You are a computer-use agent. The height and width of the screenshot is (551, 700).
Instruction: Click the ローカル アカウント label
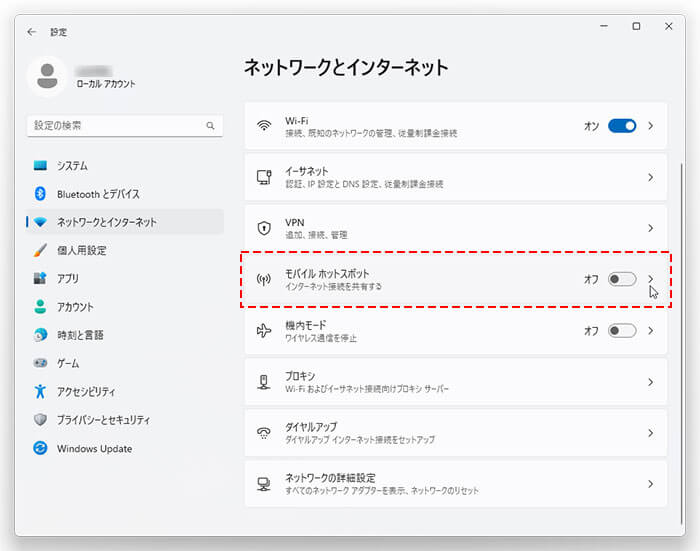point(106,84)
